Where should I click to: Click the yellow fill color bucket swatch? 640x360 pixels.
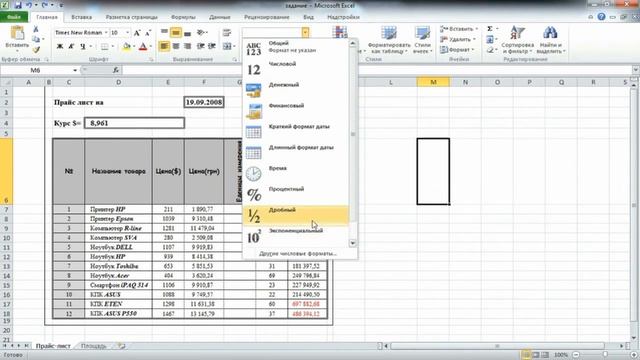127,47
